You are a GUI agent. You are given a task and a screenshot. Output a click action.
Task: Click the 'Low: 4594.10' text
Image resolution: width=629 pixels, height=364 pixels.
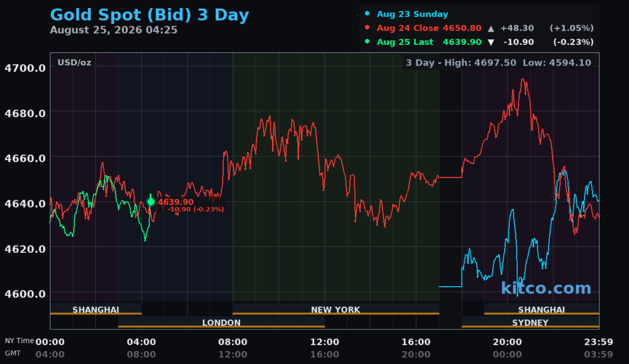(x=557, y=63)
